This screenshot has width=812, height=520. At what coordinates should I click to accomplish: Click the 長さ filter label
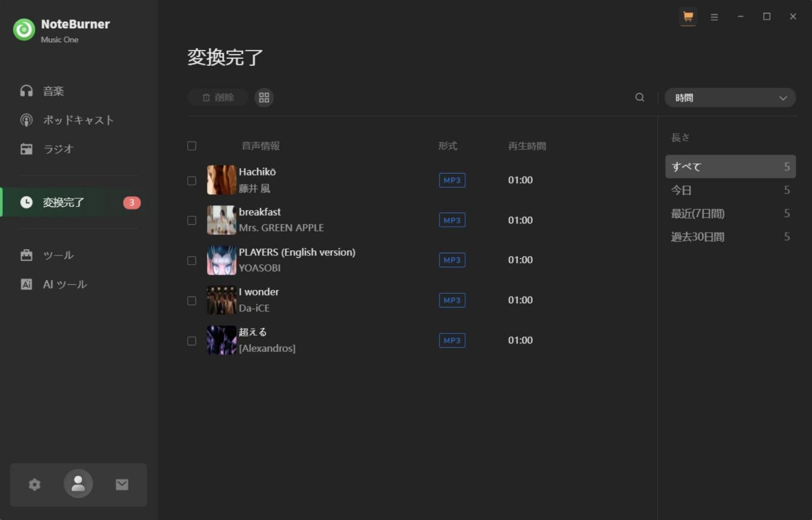pos(681,137)
